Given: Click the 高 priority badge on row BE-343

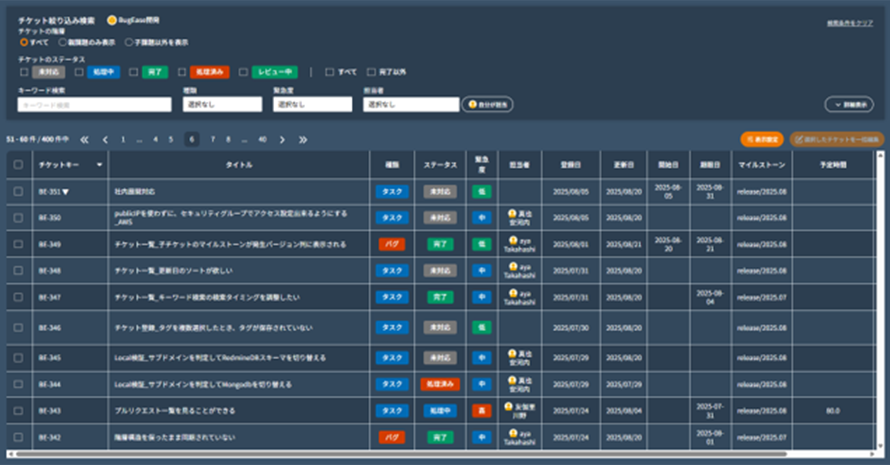Looking at the screenshot, I should click(482, 410).
